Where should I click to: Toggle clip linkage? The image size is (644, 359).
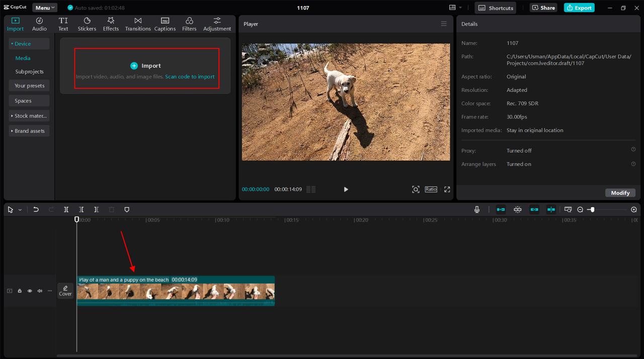coord(534,210)
